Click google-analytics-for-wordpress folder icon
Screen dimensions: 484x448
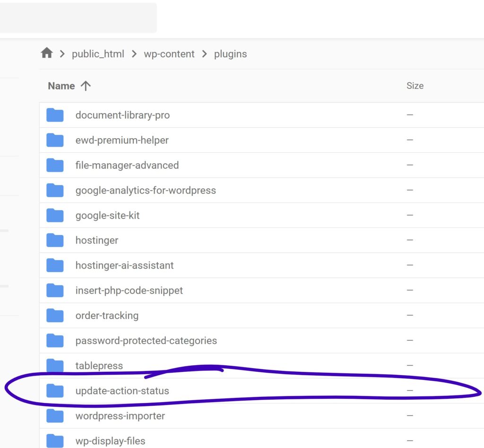click(55, 190)
